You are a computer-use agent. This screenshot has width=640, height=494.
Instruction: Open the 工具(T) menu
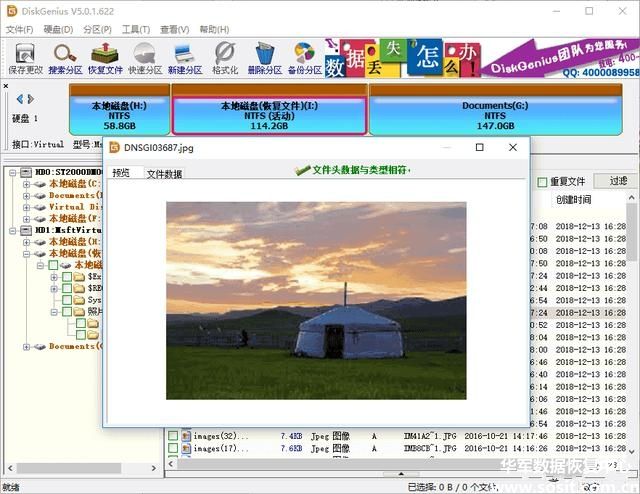click(136, 30)
